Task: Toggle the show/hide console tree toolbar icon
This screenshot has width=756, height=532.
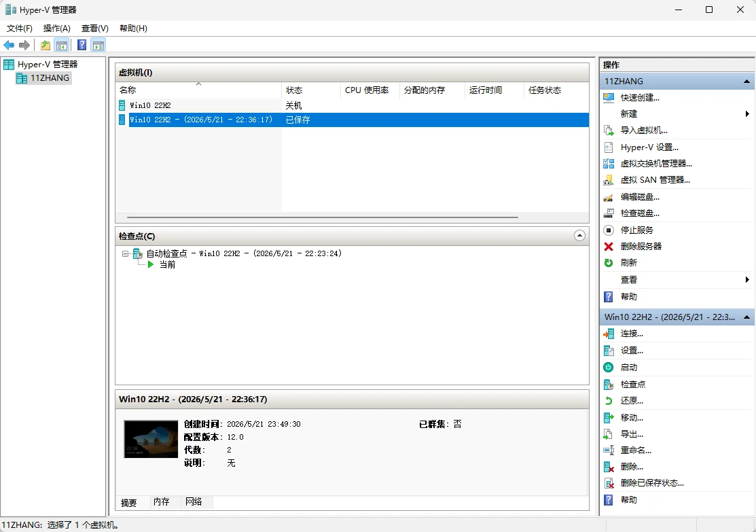Action: pos(61,46)
